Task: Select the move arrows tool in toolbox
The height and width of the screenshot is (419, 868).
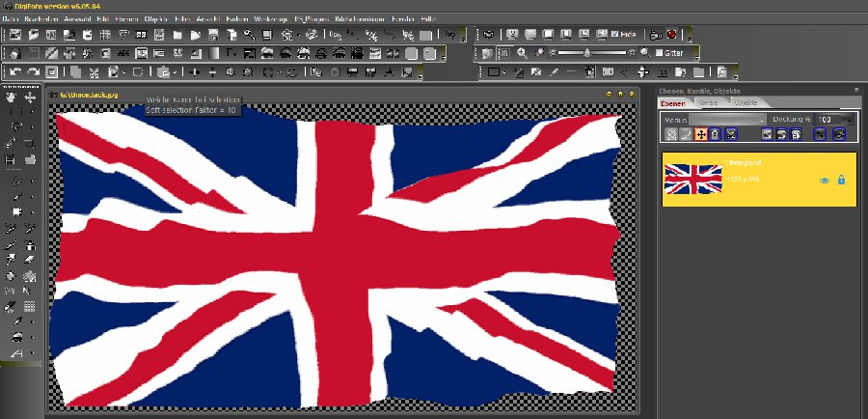Action: tap(30, 98)
